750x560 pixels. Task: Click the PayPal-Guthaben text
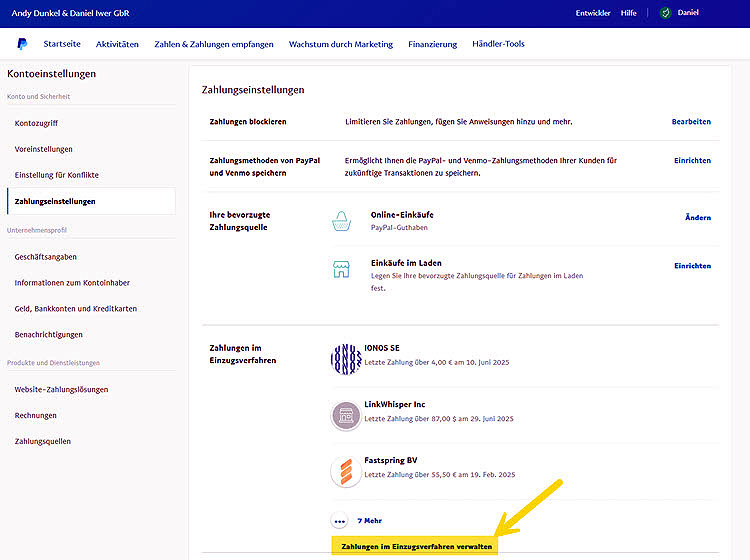click(x=399, y=228)
